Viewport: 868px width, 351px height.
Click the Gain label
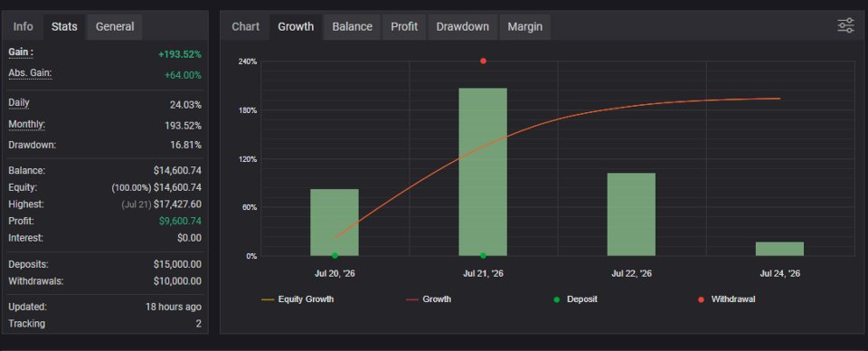pos(21,52)
